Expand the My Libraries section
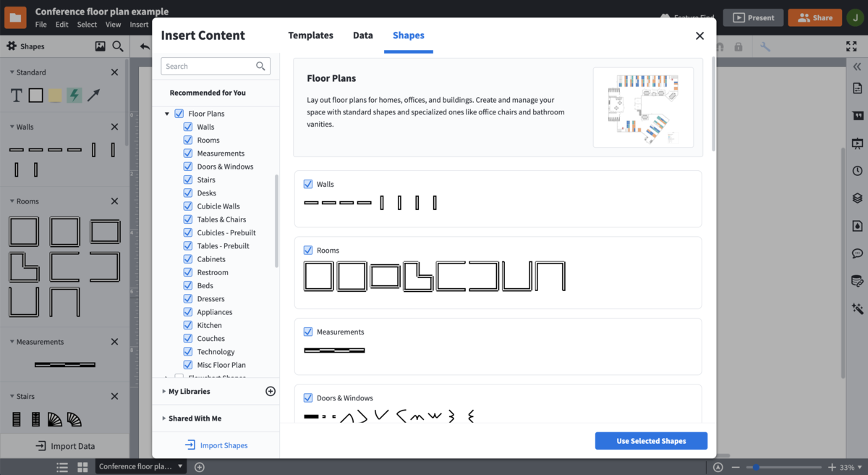Image resolution: width=868 pixels, height=475 pixels. coord(191,391)
